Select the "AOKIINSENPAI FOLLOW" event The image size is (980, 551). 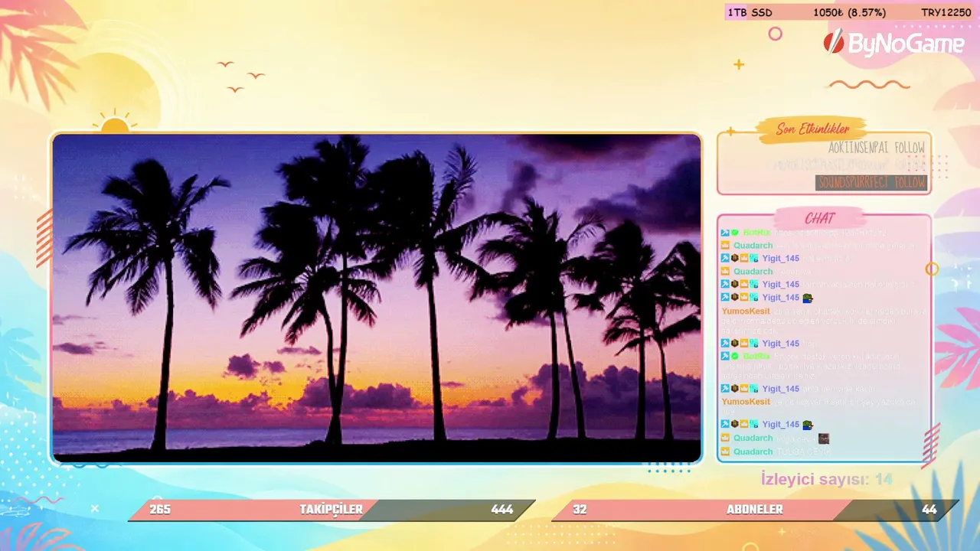(x=877, y=148)
